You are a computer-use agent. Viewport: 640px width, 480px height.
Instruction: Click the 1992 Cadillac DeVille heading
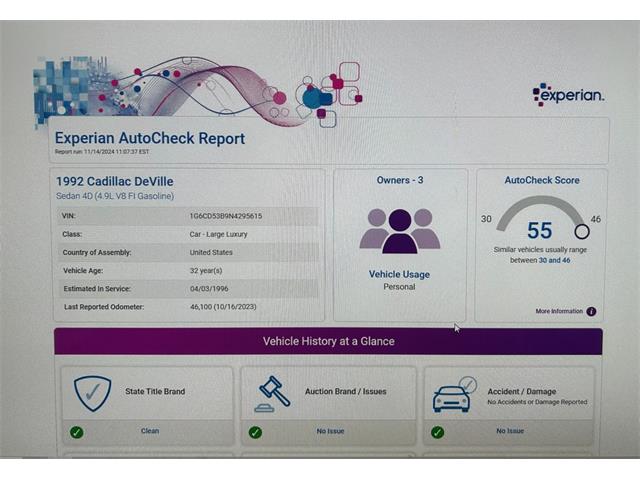tap(115, 181)
